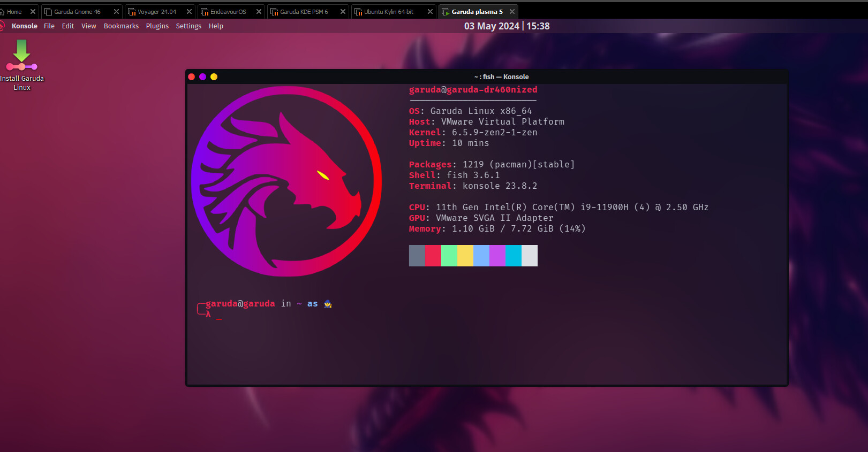Click the Garuda dragon logo in top panel
The height and width of the screenshot is (452, 868).
click(2, 26)
